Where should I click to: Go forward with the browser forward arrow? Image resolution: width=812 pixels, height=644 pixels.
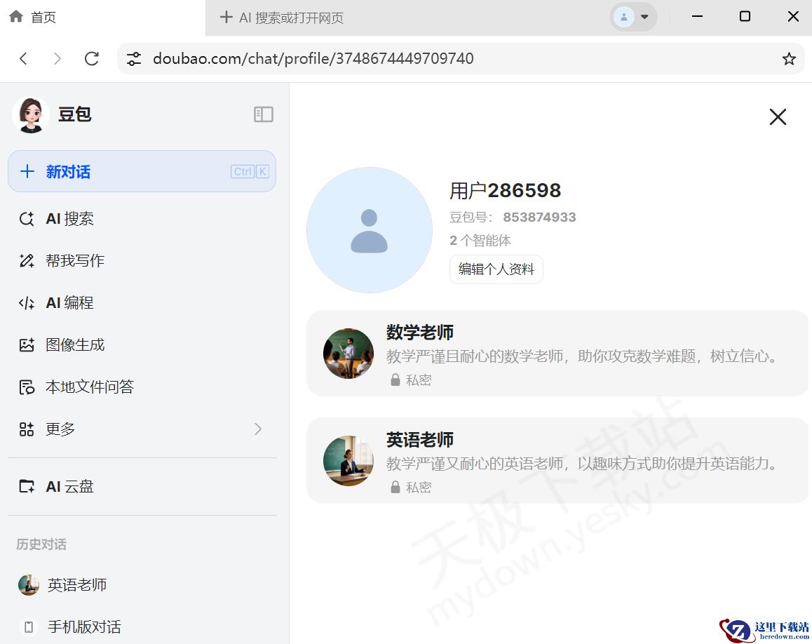(57, 58)
